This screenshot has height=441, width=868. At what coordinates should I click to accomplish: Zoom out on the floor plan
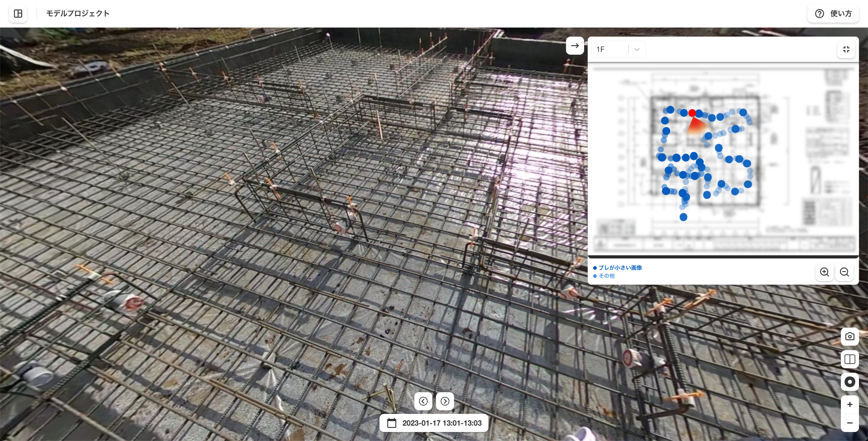point(844,272)
